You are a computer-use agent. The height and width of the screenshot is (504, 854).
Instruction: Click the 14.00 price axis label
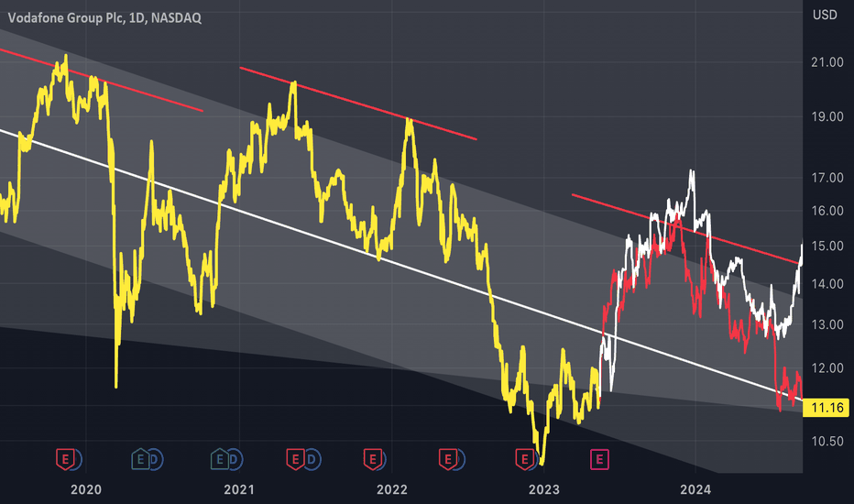click(827, 284)
